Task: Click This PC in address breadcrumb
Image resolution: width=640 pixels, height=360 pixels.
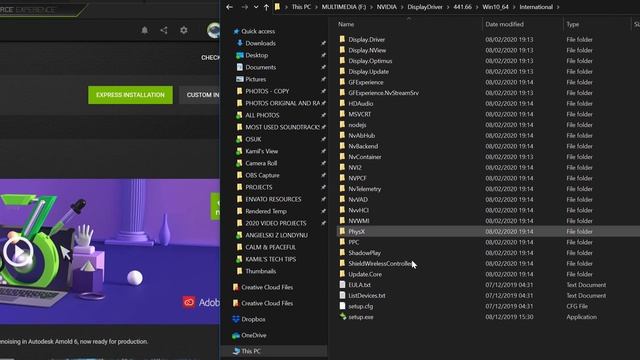Action: pyautogui.click(x=301, y=7)
